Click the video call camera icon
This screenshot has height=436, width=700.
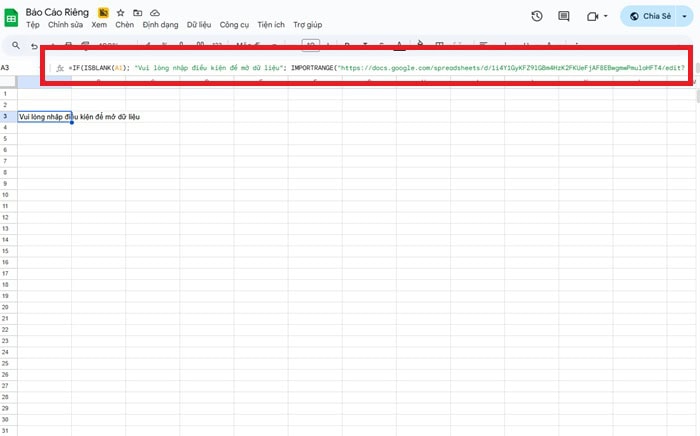pos(591,16)
